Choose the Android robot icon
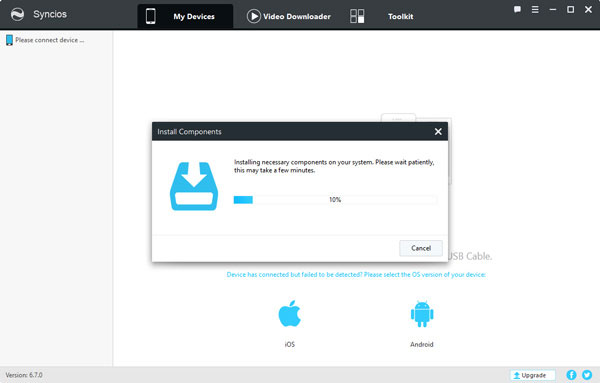 422,314
